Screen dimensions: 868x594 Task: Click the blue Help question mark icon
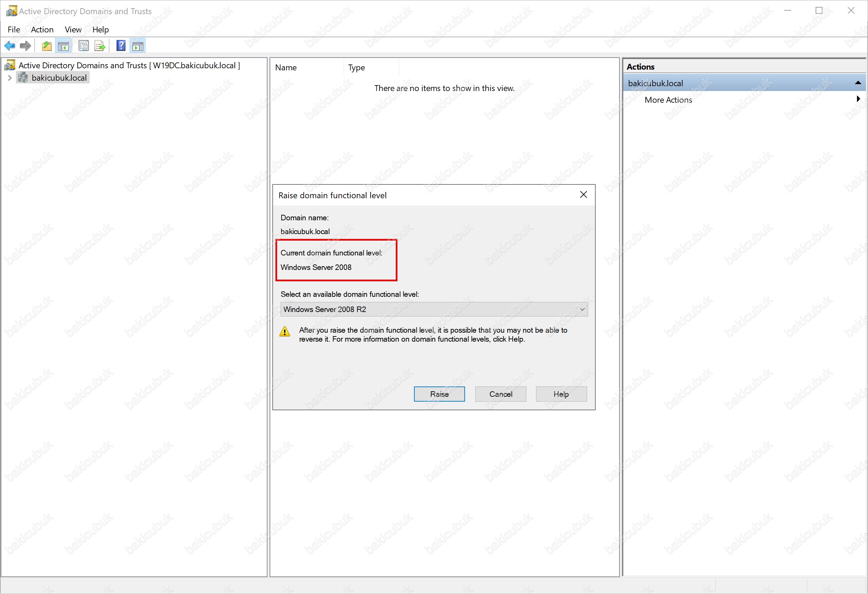click(x=121, y=46)
